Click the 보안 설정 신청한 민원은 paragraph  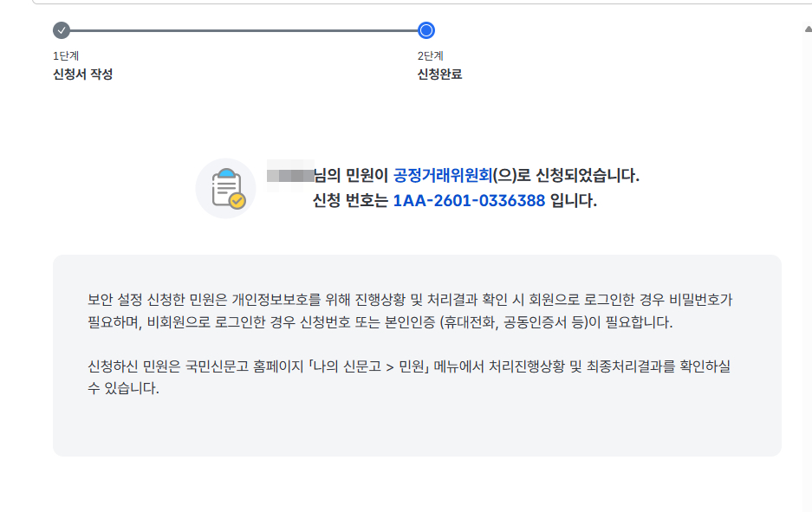click(x=410, y=311)
